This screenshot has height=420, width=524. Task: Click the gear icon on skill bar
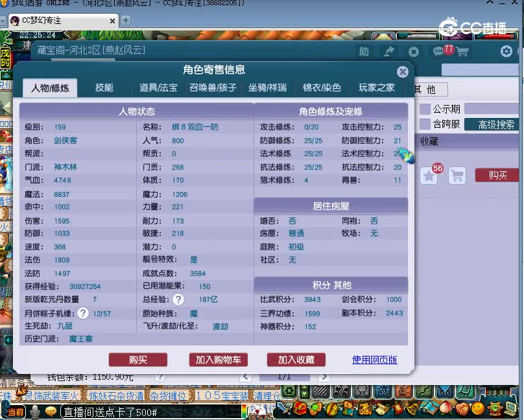289,391
